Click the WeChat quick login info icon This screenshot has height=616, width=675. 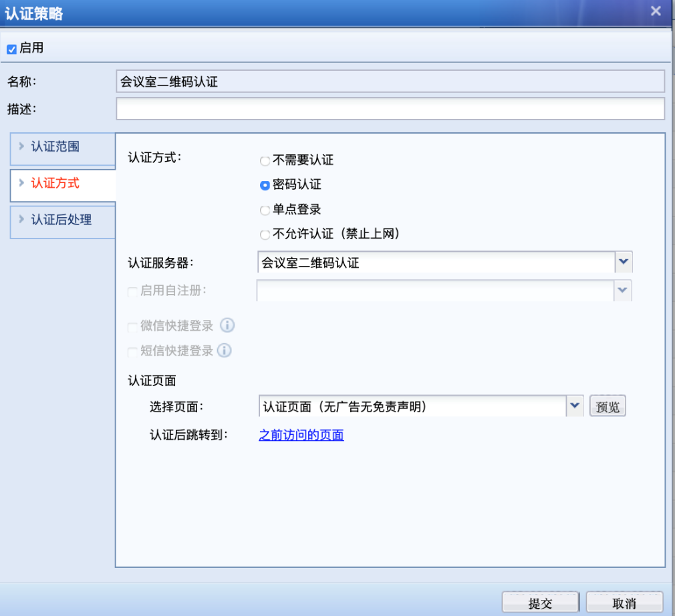coord(227,325)
